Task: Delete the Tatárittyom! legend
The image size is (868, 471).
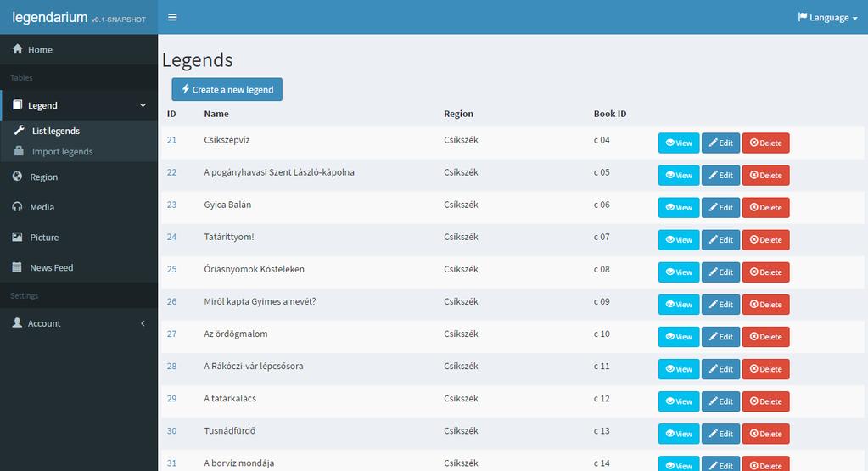Action: [x=765, y=239]
